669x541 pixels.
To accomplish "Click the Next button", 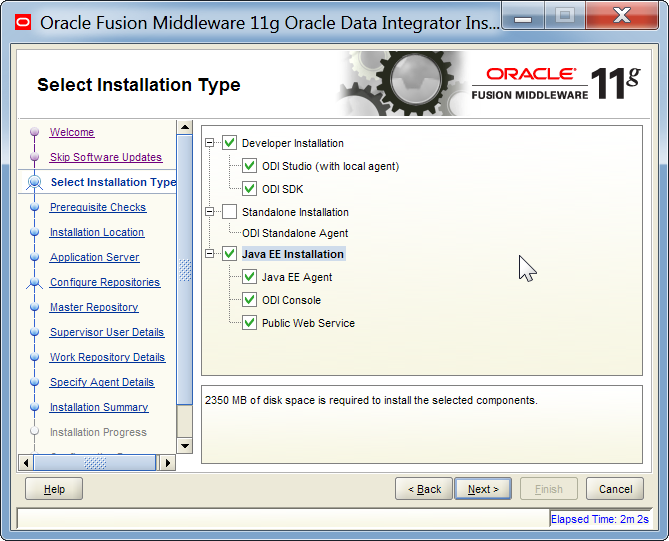I will pos(483,489).
